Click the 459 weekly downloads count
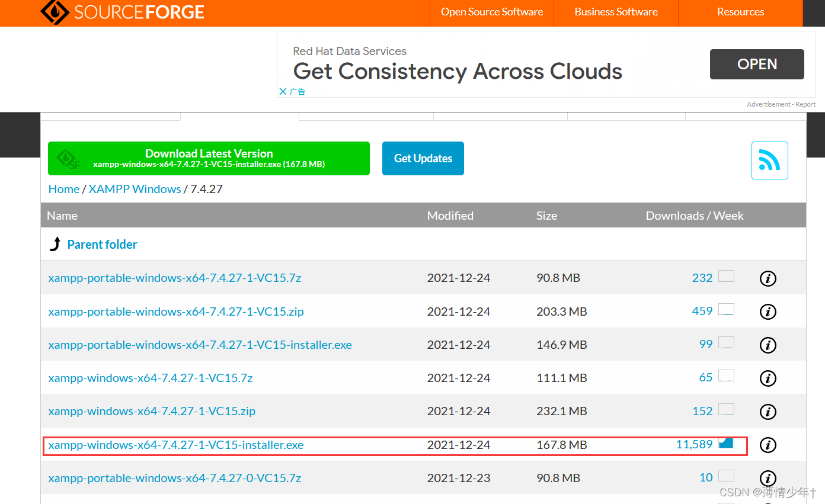 coord(702,311)
